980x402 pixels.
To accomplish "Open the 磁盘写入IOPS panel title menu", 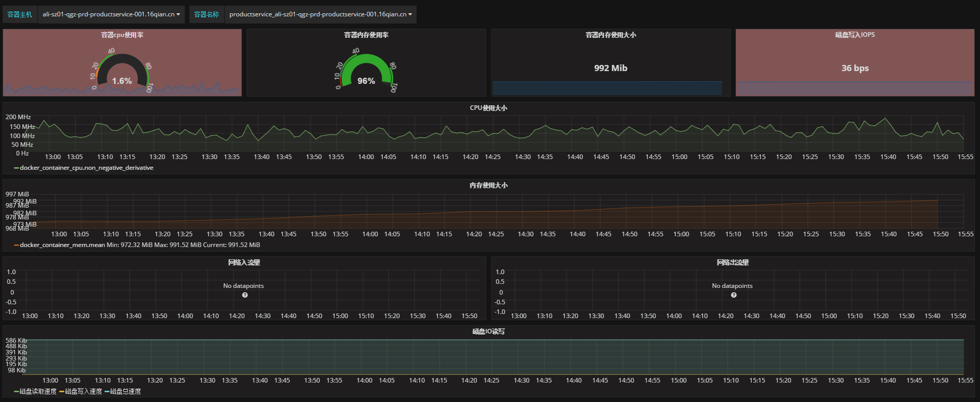I will [855, 35].
